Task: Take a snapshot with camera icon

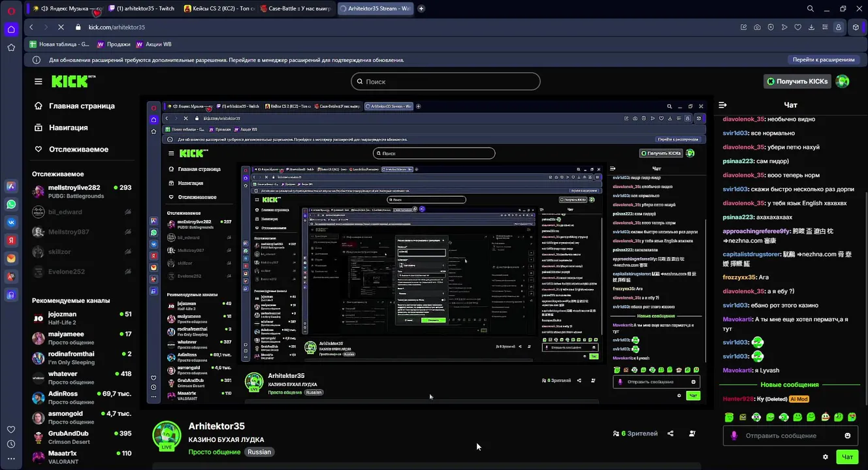Action: point(757,27)
